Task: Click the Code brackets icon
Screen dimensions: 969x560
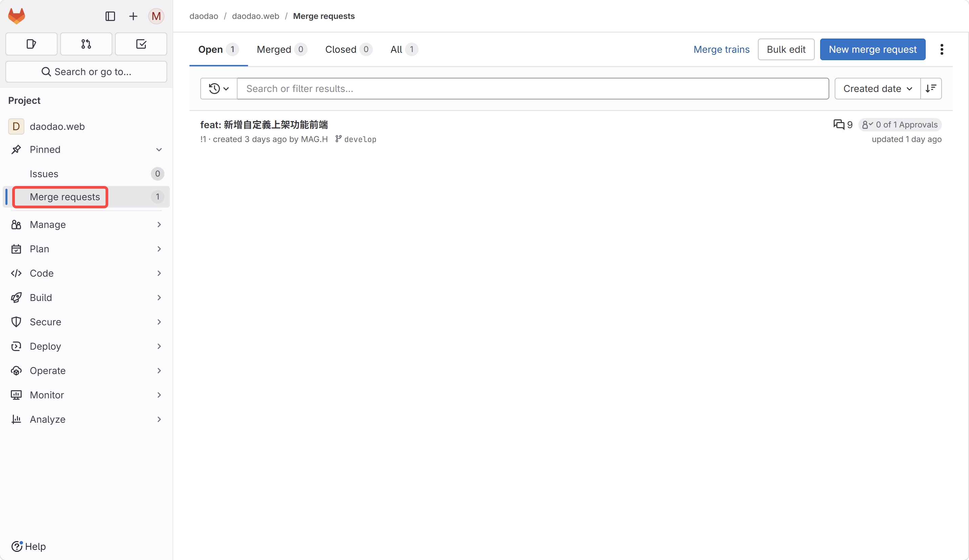Action: point(16,273)
